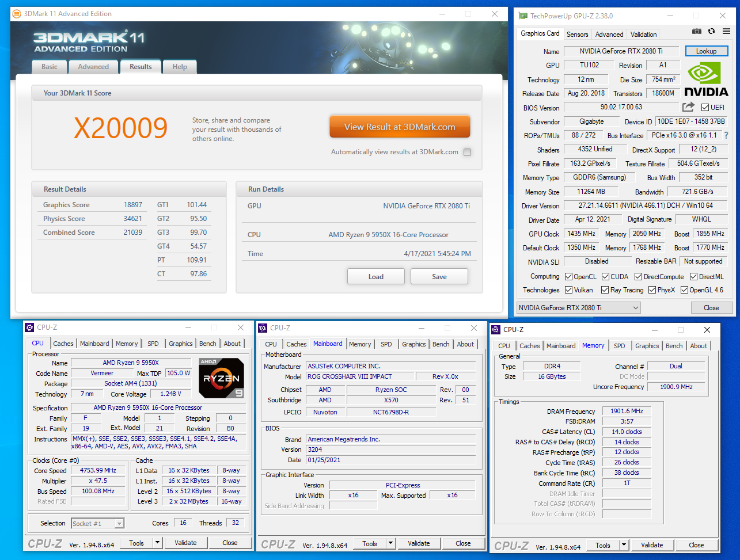This screenshot has height=560, width=740.
Task: Toggle the CUDA checkbox
Action: click(605, 277)
